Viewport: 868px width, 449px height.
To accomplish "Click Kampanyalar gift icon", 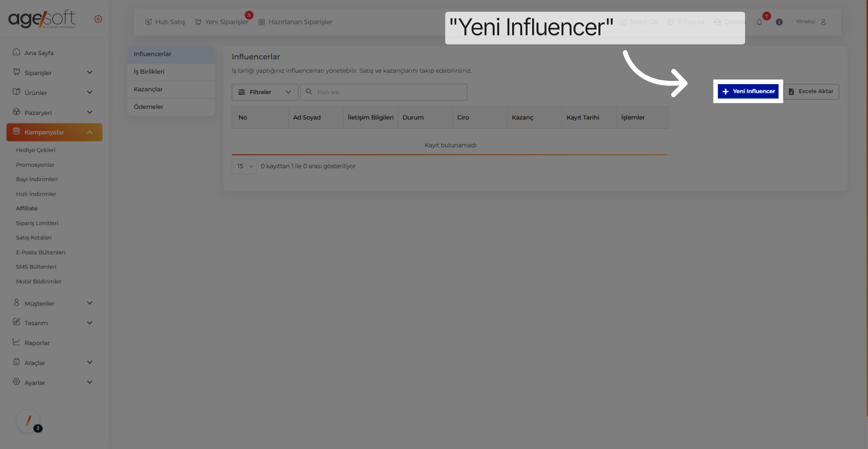I will click(16, 131).
